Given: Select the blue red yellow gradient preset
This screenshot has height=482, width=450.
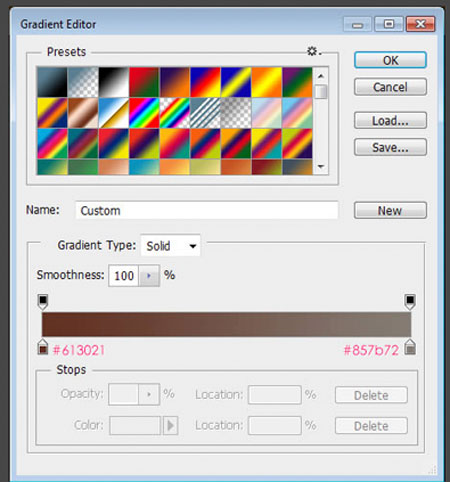Looking at the screenshot, I should pos(205,82).
